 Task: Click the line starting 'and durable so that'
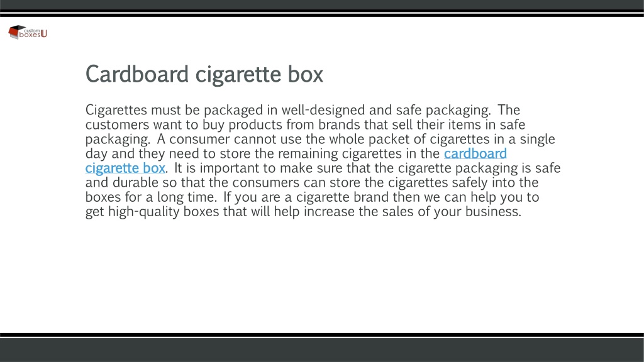click(312, 182)
